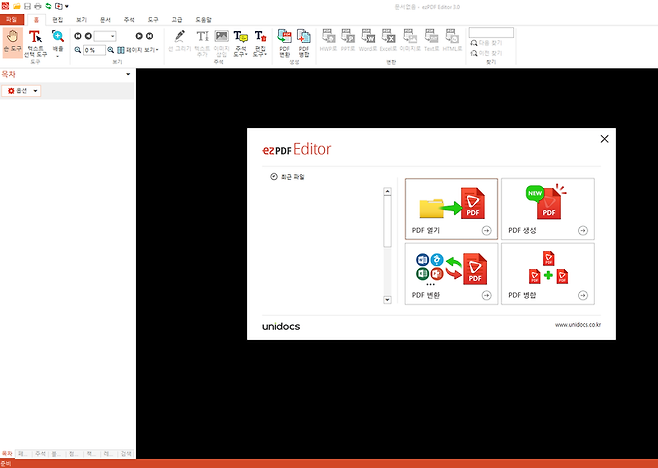Switch to the 도움말 ribbon tab
Screen dimensions: 658x468
(x=205, y=19)
